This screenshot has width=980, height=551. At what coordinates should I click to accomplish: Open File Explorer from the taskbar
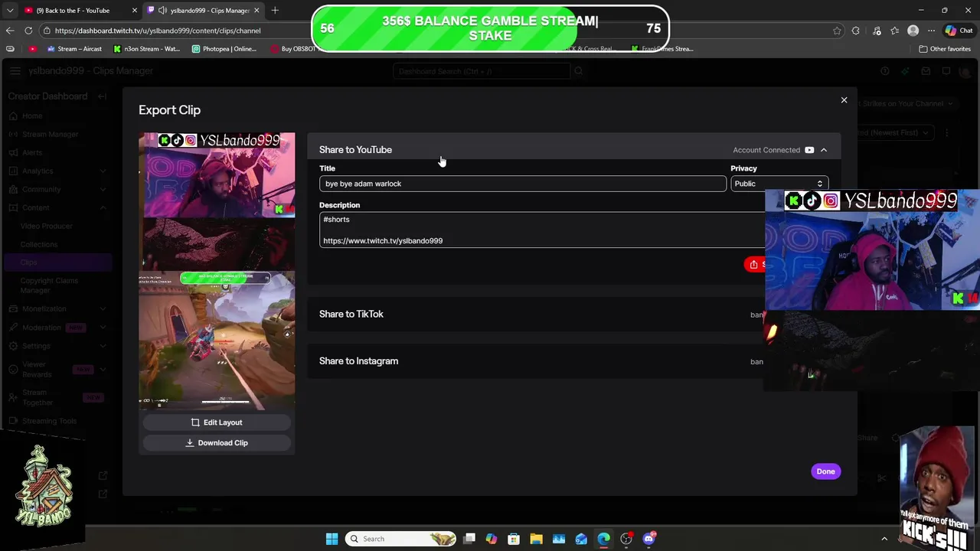click(536, 539)
